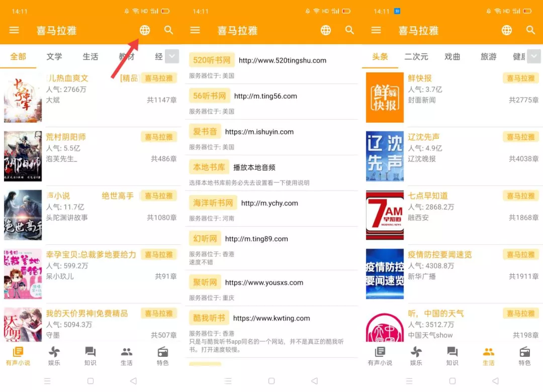
Task: Open 绝世高手 book cover
Action: [x=23, y=215]
